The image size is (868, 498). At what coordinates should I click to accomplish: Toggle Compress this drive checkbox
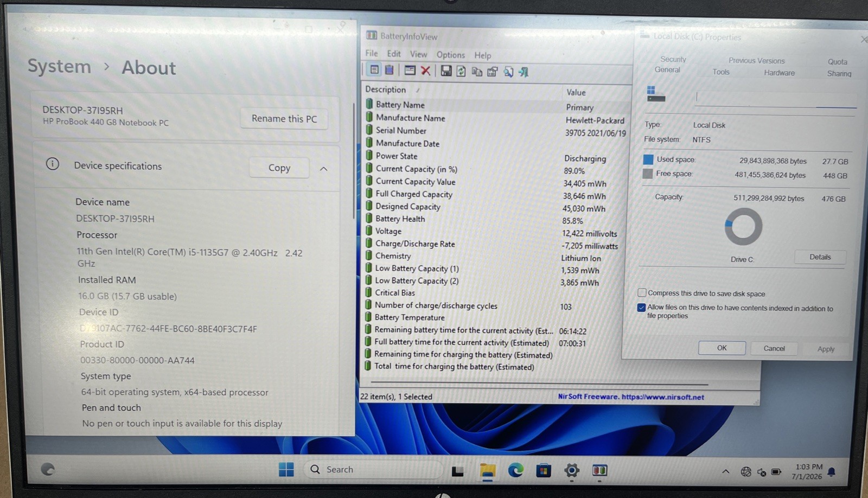pyautogui.click(x=642, y=293)
